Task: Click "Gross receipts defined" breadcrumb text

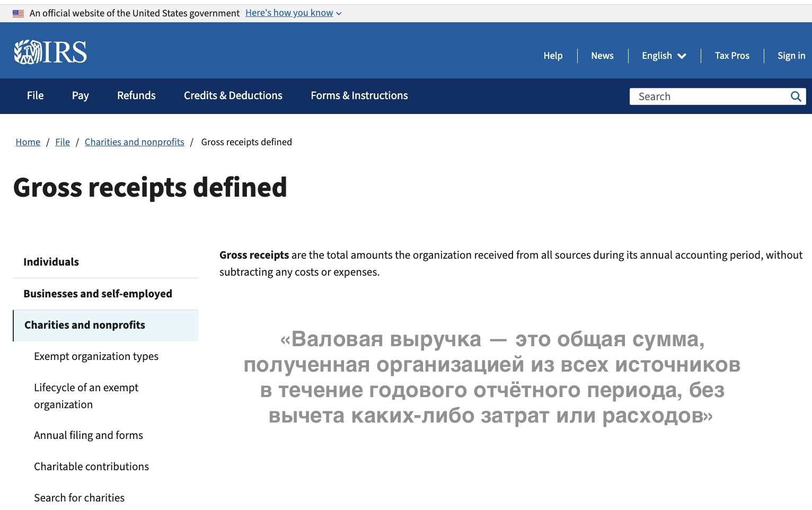Action: 246,142
